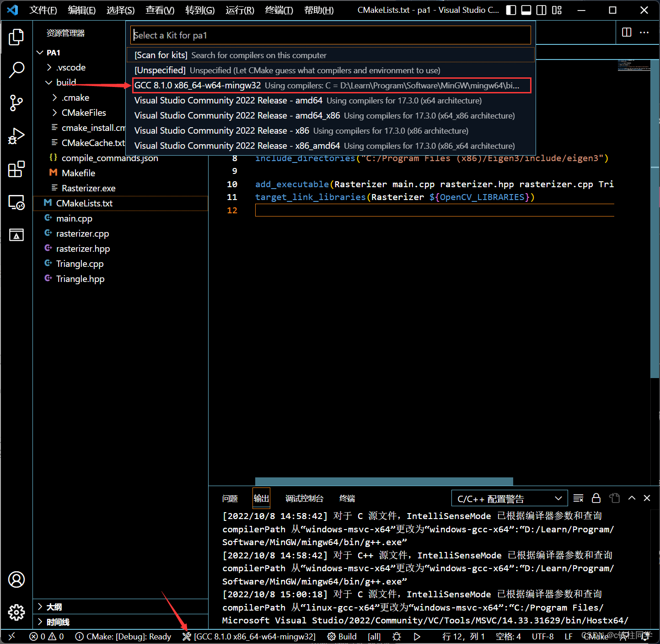Image resolution: width=660 pixels, height=644 pixels.
Task: Open the Remote Explorer view
Action: [x=16, y=202]
